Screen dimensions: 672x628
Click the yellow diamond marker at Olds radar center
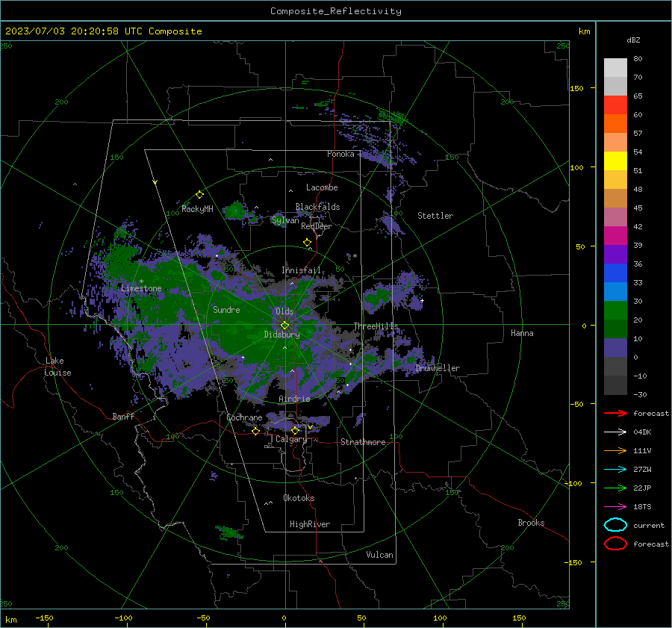pos(284,326)
